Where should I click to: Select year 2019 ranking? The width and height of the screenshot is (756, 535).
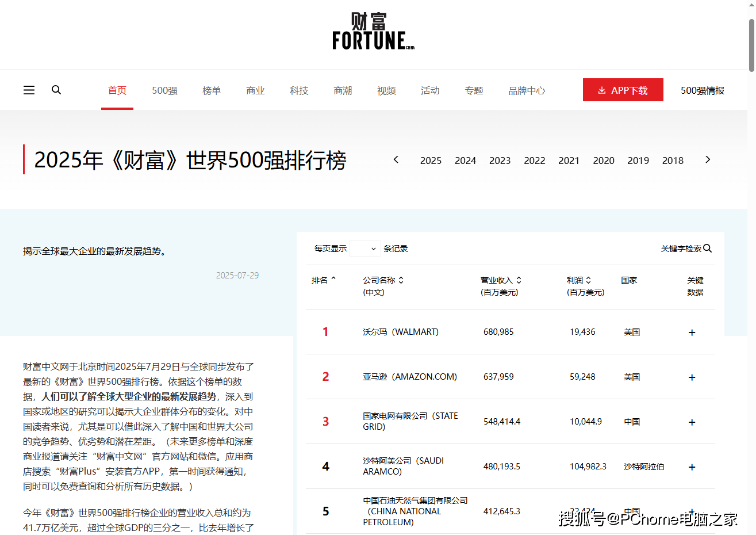tap(638, 160)
